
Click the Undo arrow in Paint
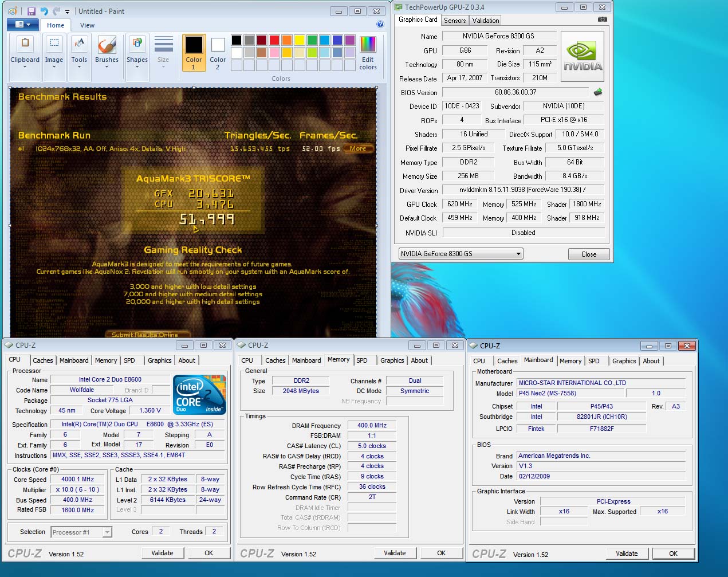point(44,11)
